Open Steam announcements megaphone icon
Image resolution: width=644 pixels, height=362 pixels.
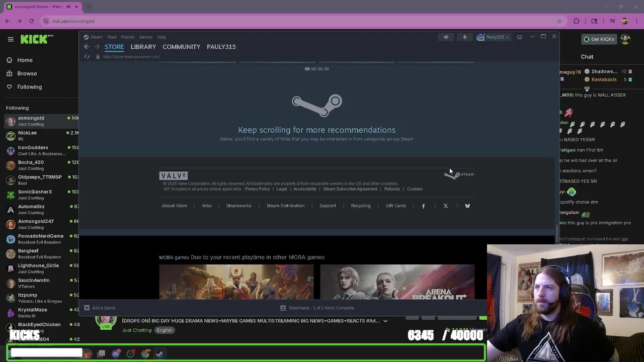446,37
